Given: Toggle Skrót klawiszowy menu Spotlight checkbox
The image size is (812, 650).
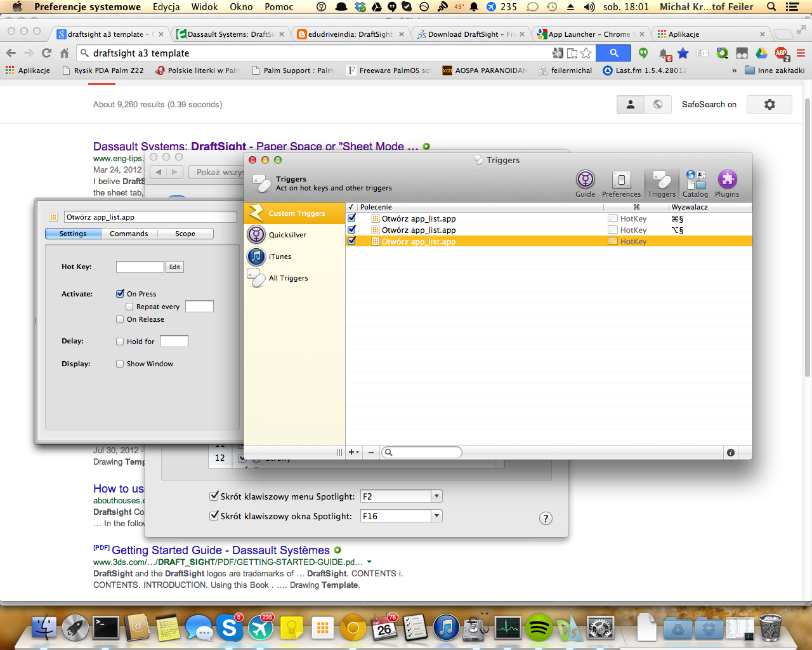Looking at the screenshot, I should tap(214, 496).
